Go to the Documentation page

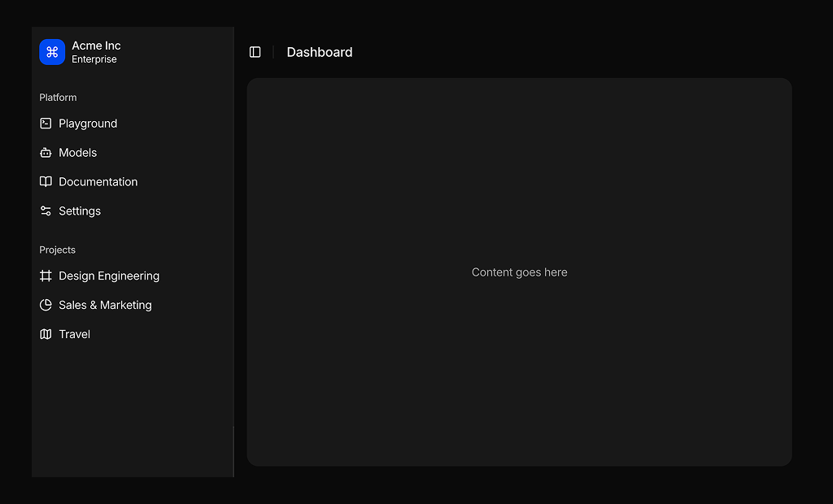98,182
